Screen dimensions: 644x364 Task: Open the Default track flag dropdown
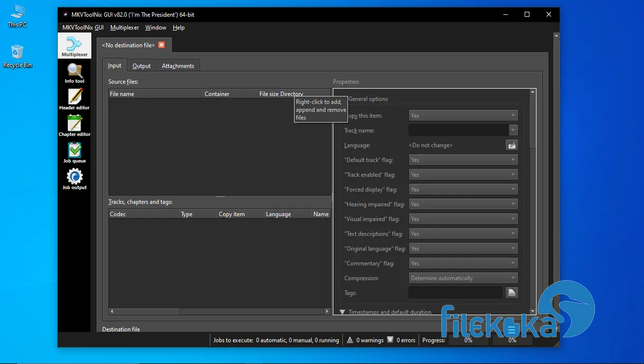[x=463, y=160]
